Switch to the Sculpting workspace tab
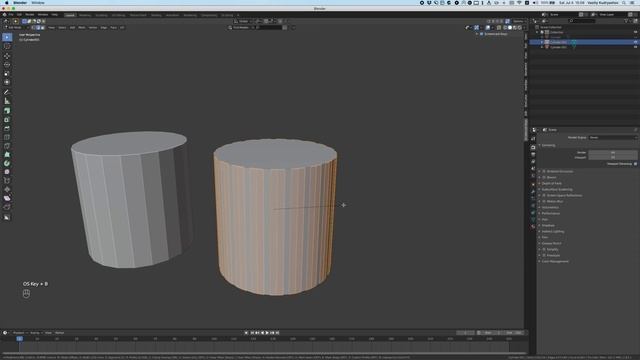Viewport: 640px width, 360px height. point(101,15)
